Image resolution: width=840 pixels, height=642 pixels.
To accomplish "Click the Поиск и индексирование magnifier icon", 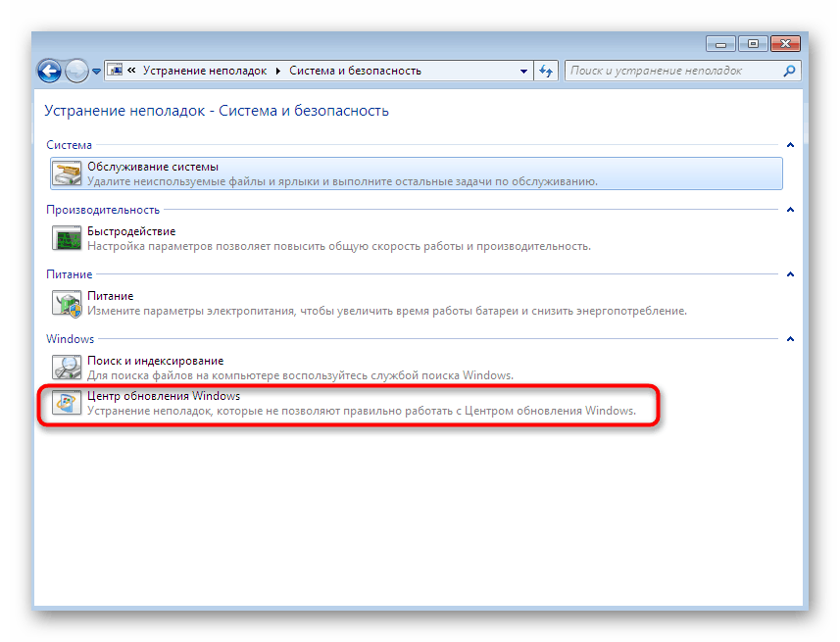I will coord(66,368).
